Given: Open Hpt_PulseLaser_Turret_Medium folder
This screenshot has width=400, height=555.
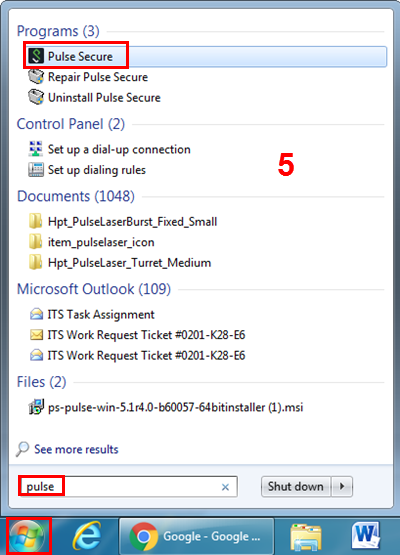Looking at the screenshot, I should click(x=120, y=263).
